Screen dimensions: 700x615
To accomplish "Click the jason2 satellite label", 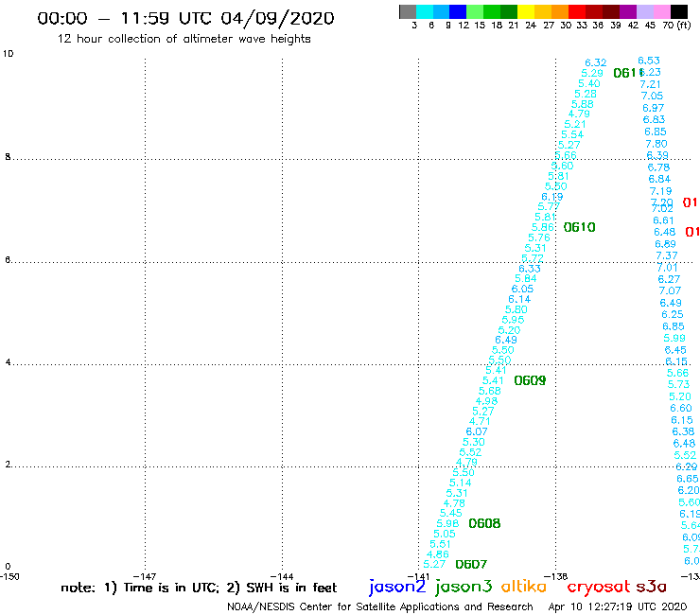I will click(x=397, y=587).
